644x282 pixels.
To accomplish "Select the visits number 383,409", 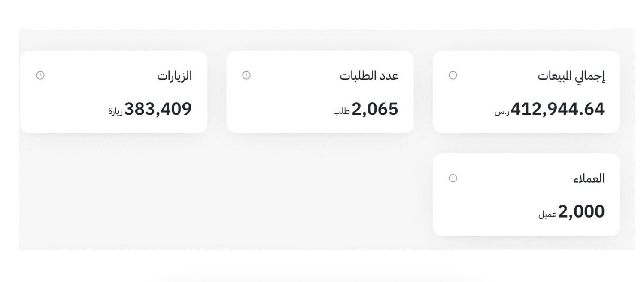I will point(158,109).
